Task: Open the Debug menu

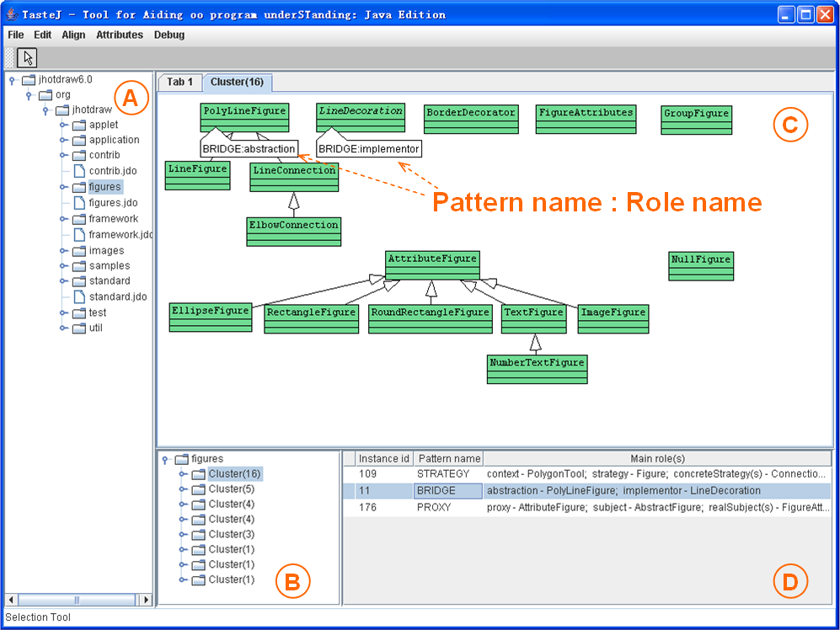Action: tap(169, 35)
